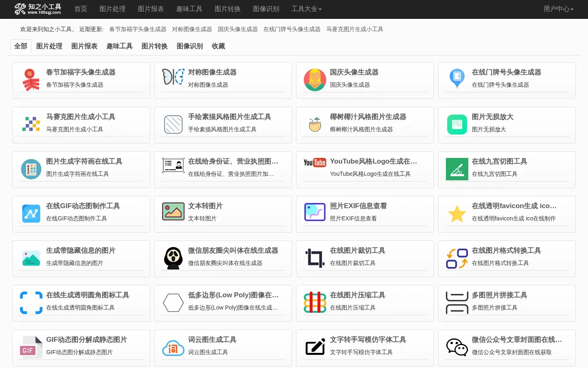Click the pencil edit icon for 文字转手写模仿字体工具
This screenshot has height=368, width=588.
pyautogui.click(x=315, y=347)
